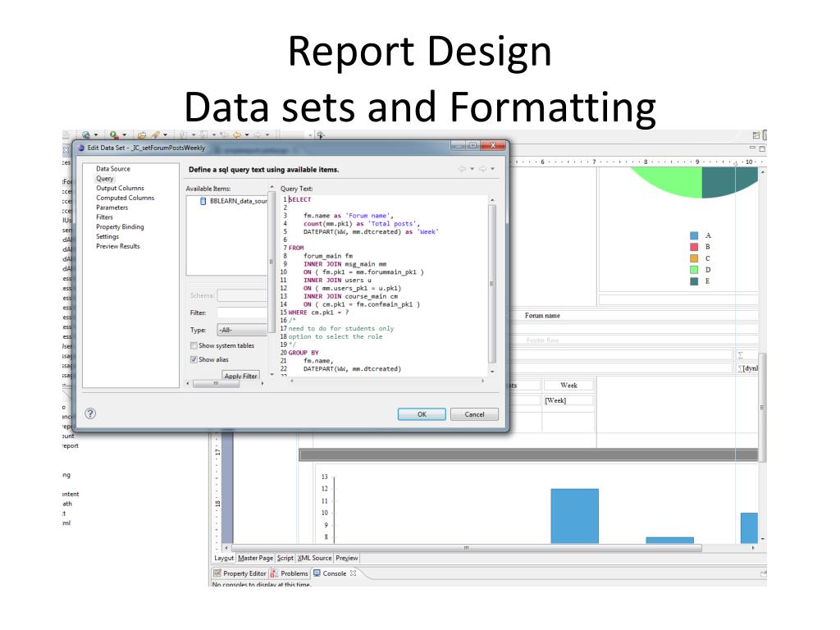Click the Eclipse icon in the dialog title bar

81,148
